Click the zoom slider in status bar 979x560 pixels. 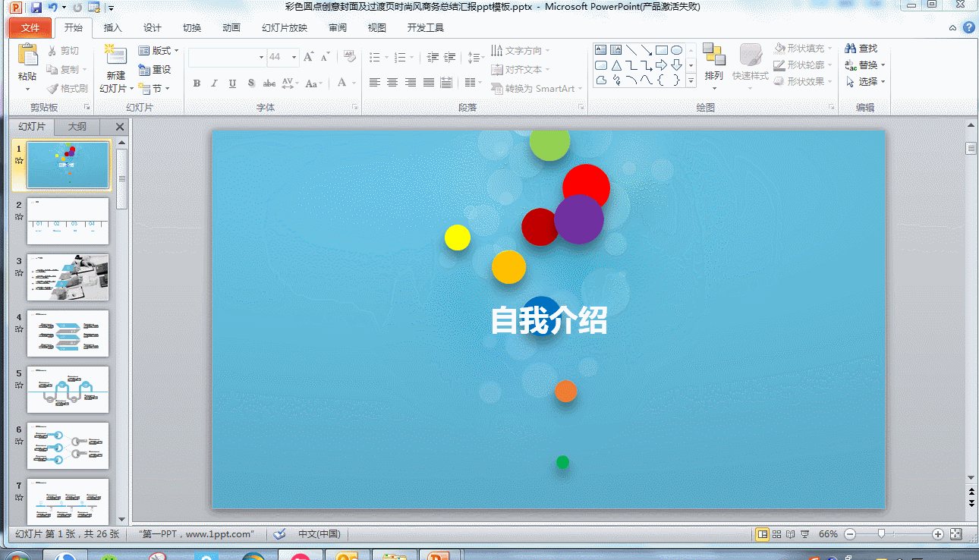pos(881,534)
